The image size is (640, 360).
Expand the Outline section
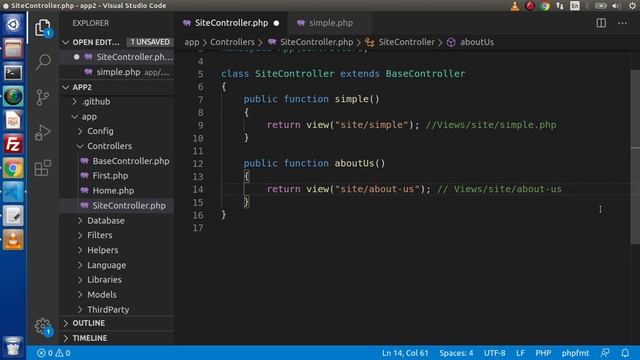[x=117, y=323]
